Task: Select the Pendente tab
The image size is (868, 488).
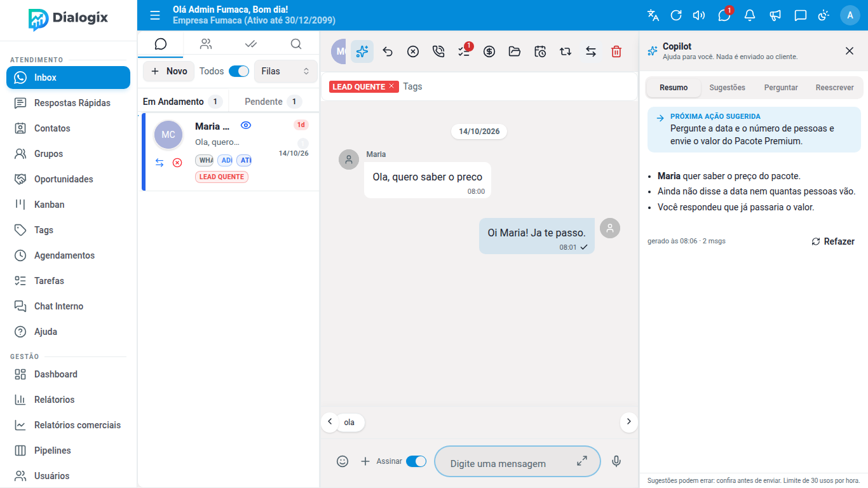Action: (273, 102)
